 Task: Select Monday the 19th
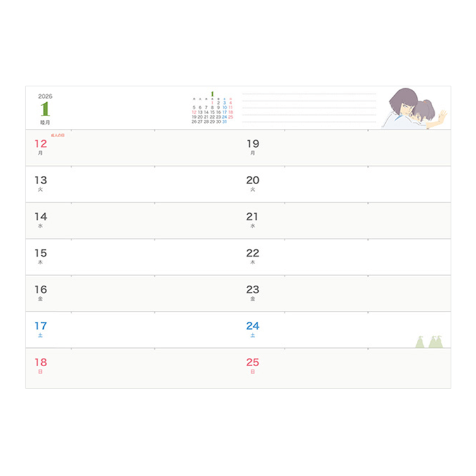pos(253,144)
